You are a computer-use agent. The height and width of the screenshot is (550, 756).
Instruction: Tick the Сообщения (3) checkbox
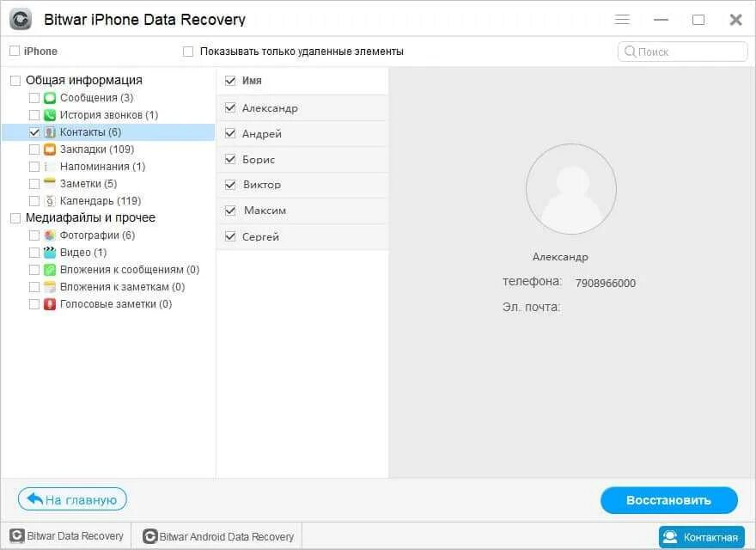tap(34, 98)
